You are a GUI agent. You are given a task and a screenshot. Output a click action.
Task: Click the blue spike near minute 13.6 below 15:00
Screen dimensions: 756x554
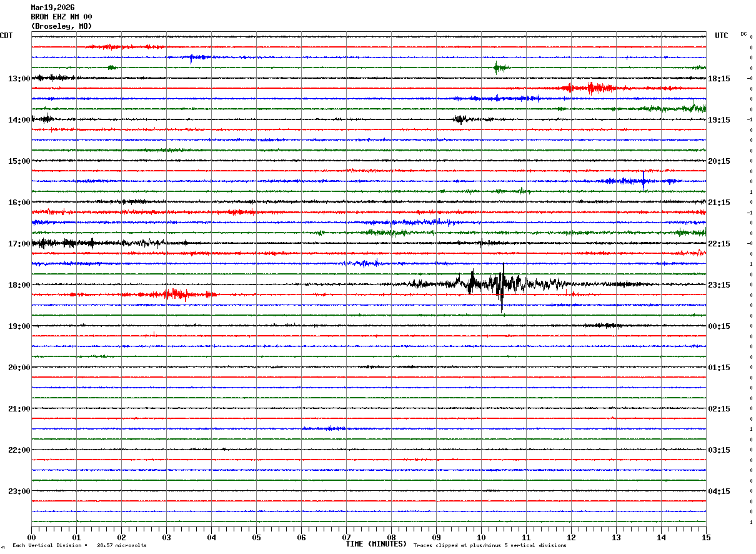coord(644,181)
